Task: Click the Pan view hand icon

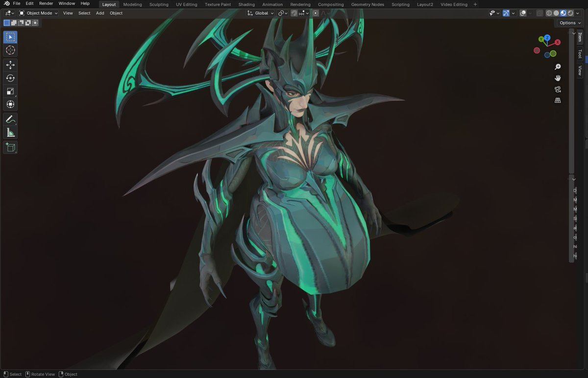Action: pyautogui.click(x=558, y=78)
